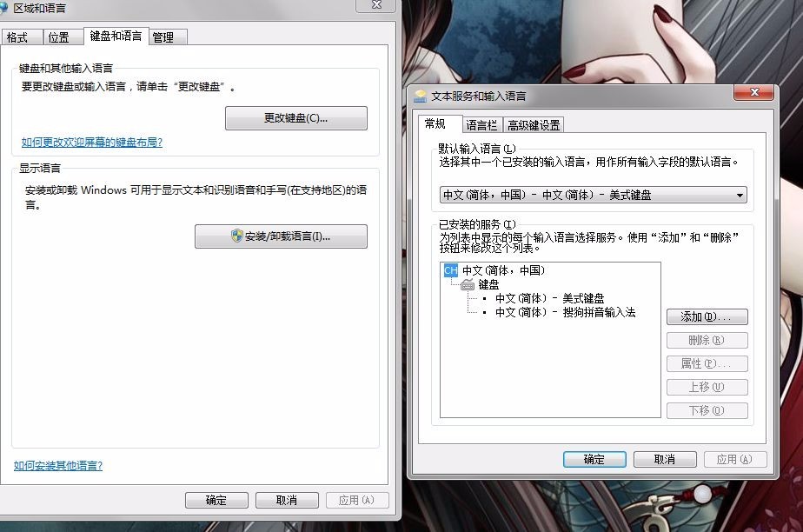Screen dimensions: 803x532
Task: Click the 更改键盘(C)... button
Action: [296, 118]
